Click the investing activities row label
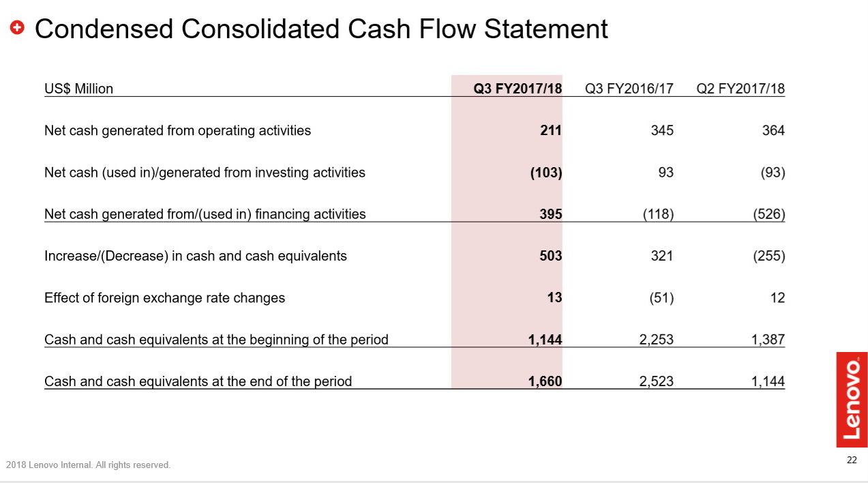This screenshot has width=868, height=483. [x=205, y=173]
